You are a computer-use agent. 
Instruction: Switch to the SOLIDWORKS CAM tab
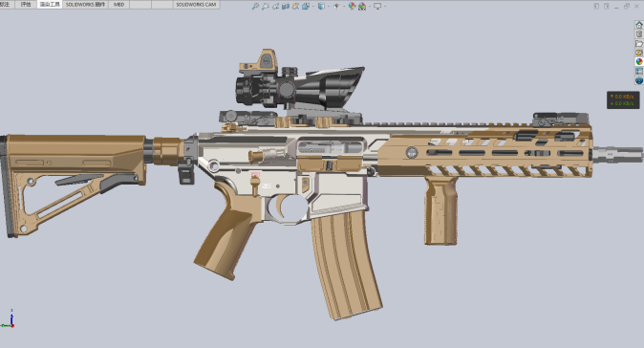[x=196, y=5]
